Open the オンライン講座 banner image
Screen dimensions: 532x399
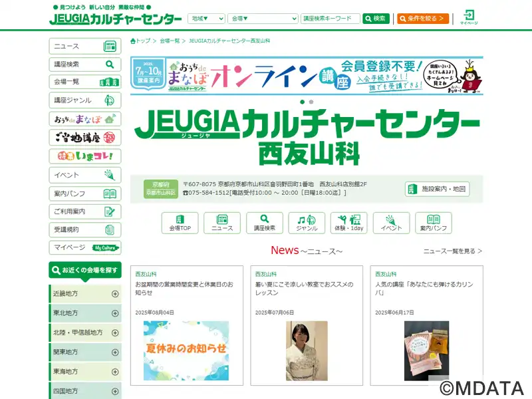click(307, 76)
